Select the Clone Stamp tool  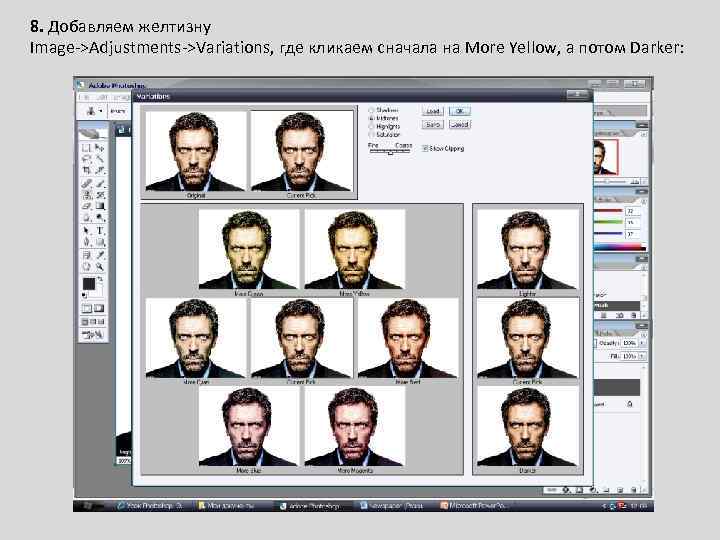[x=86, y=195]
